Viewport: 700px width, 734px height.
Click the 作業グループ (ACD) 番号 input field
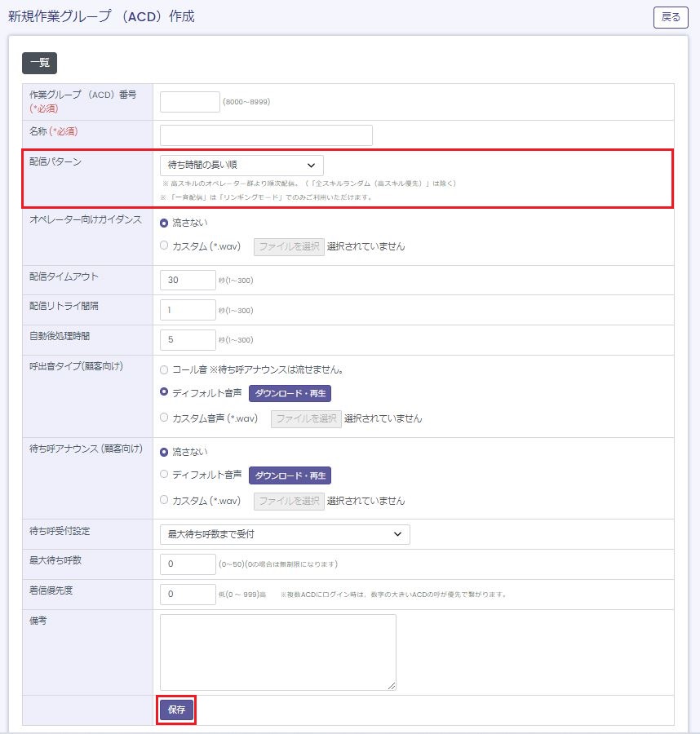[189, 102]
